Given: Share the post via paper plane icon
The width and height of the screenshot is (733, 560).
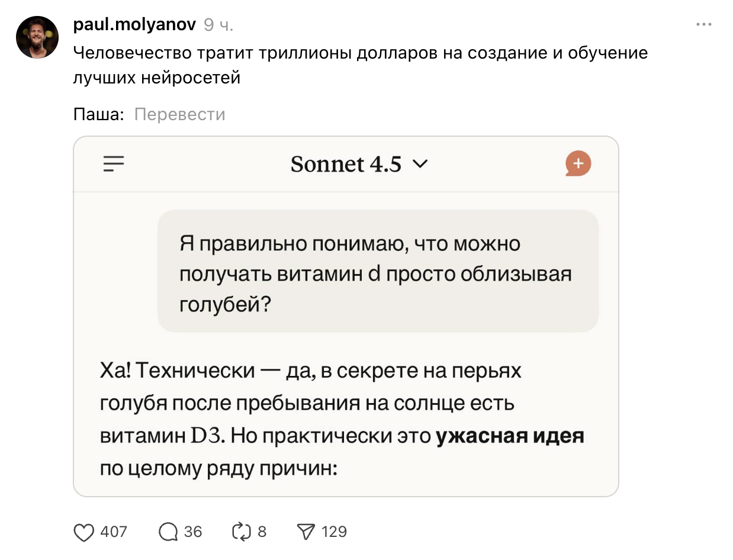Looking at the screenshot, I should (306, 532).
